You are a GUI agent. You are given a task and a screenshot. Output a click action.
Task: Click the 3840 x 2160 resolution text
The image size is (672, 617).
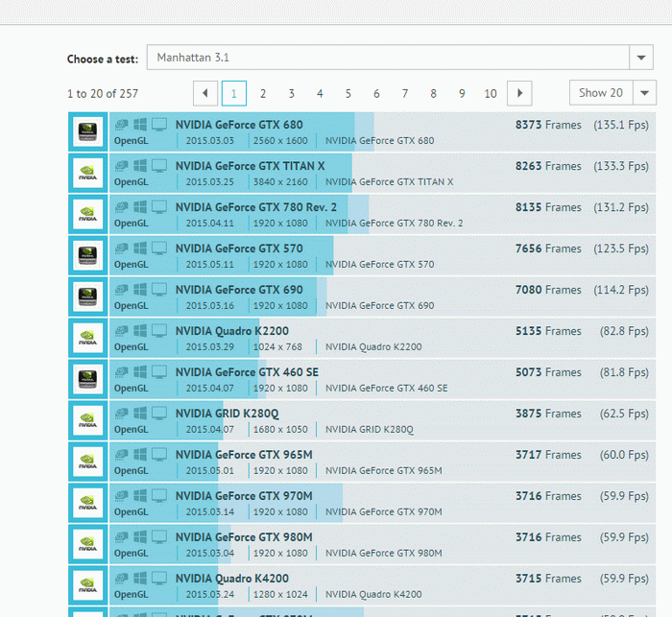pos(280,182)
